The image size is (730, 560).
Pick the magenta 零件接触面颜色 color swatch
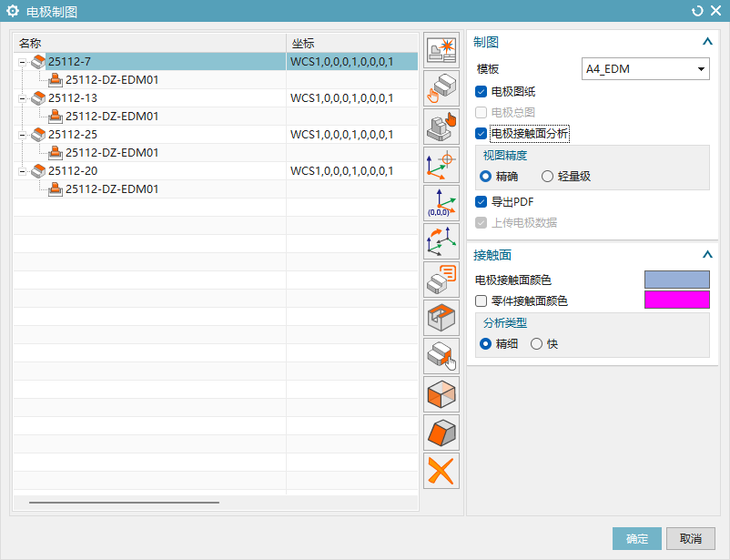[x=676, y=300]
